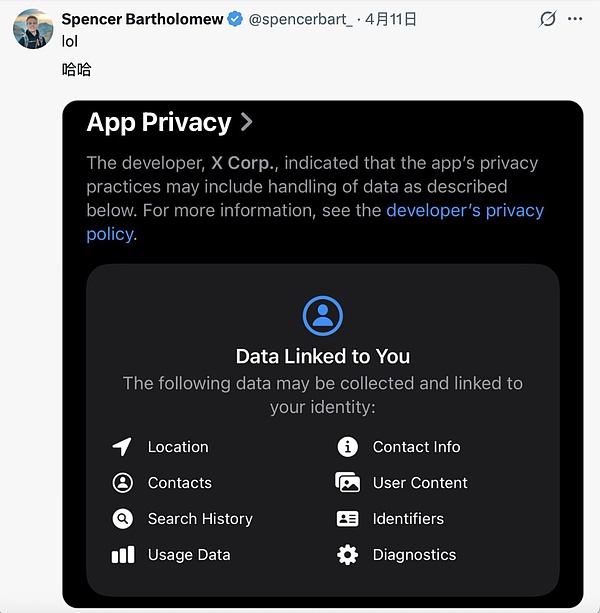
Task: Click the Contact Info circle icon
Action: (347, 447)
